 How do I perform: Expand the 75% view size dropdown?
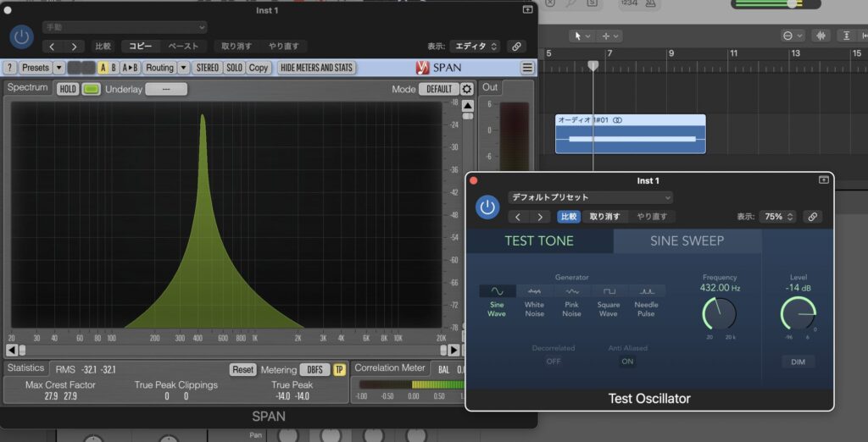point(778,217)
